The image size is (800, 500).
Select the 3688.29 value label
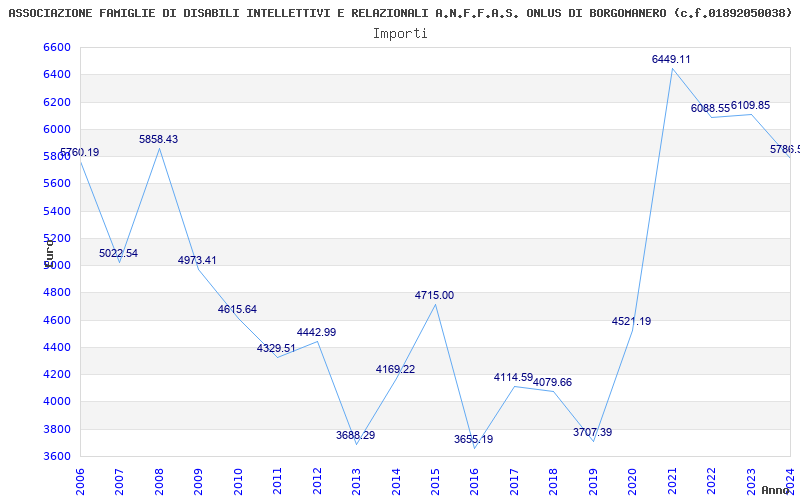coord(355,436)
